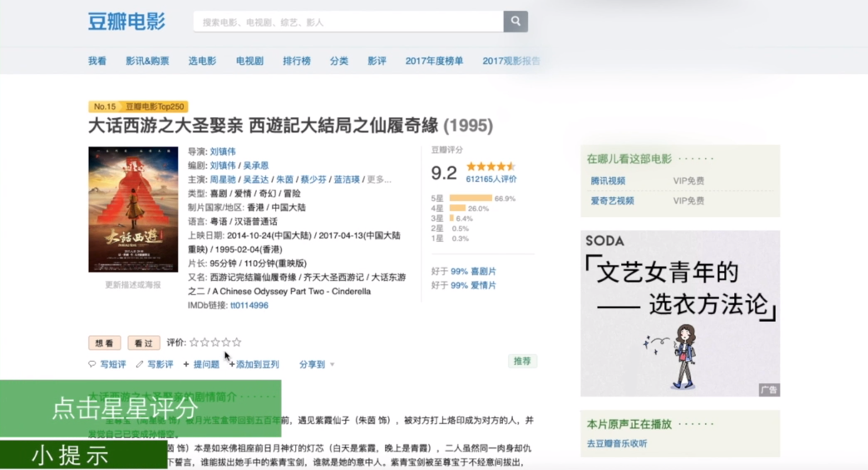Image resolution: width=868 pixels, height=470 pixels.
Task: Open actor 蓝洁瑛 link
Action: pyautogui.click(x=347, y=180)
